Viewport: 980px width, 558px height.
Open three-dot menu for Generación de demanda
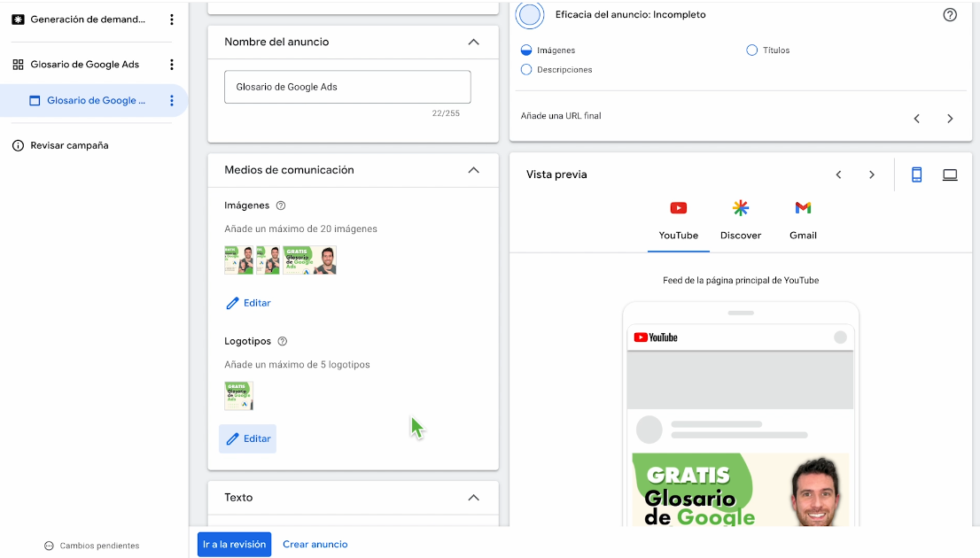[172, 19]
